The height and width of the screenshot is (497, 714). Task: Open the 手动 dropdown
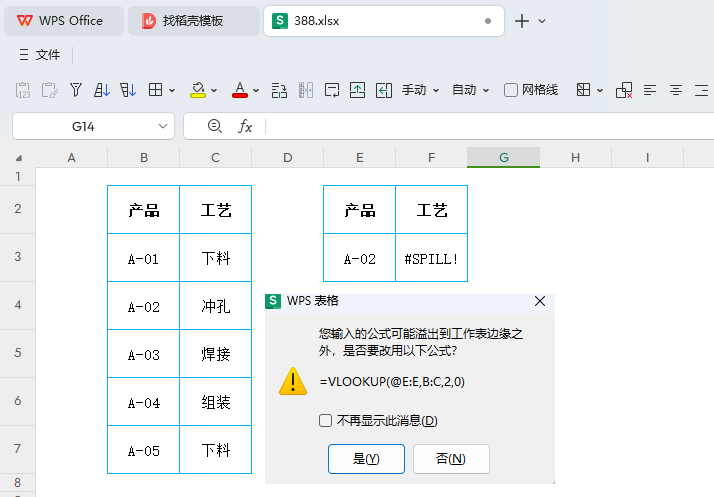point(420,90)
